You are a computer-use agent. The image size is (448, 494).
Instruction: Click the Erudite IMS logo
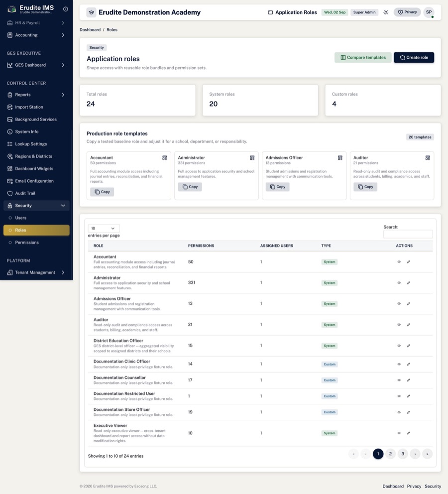(11, 9)
